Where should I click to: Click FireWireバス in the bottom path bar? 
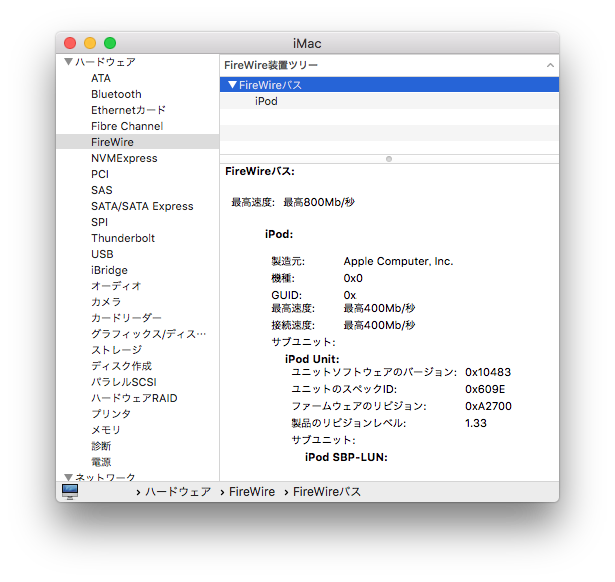(x=327, y=492)
